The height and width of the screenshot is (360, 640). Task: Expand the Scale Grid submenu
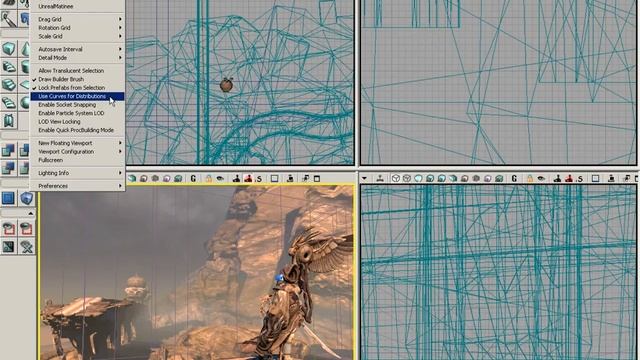[77, 36]
